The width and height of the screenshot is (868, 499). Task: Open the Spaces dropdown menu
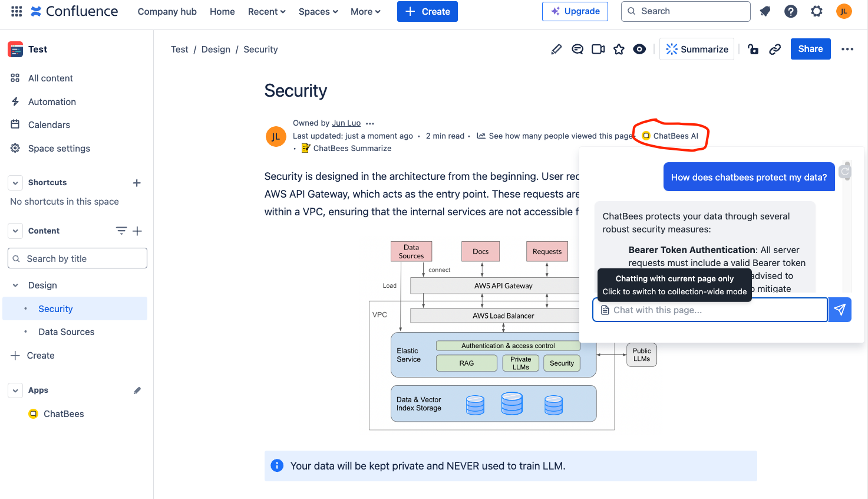point(318,11)
